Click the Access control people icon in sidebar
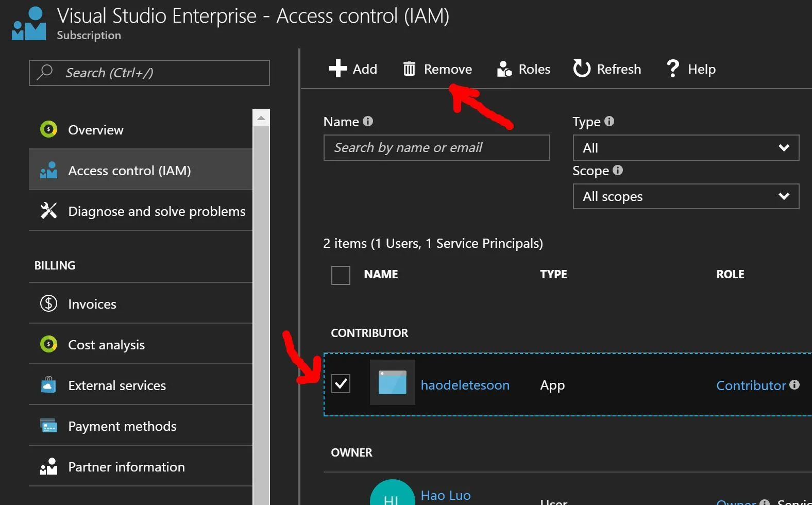This screenshot has width=812, height=505. click(x=48, y=170)
